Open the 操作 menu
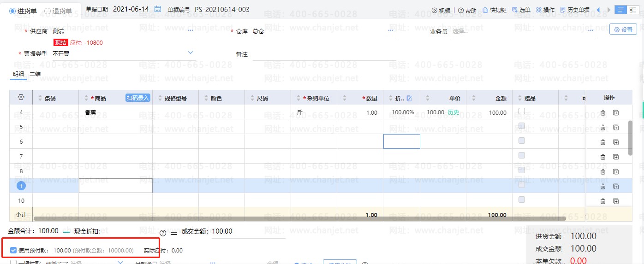This screenshot has width=644, height=264. (x=546, y=10)
